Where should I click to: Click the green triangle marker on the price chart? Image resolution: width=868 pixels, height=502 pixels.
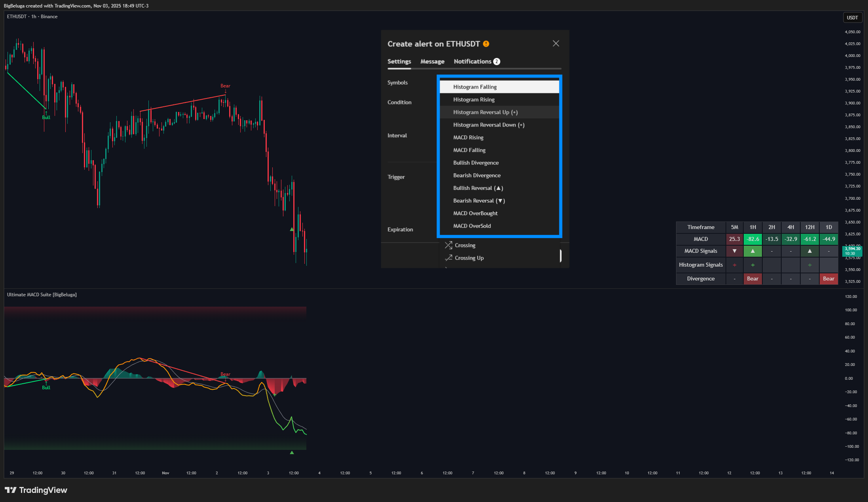(292, 229)
